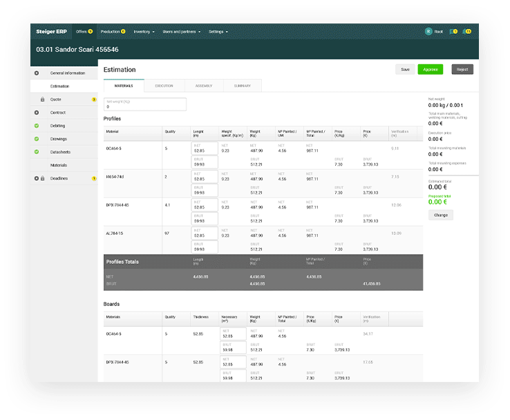510x420 pixels.
Task: Select Materials in the left sidebar
Action: pyautogui.click(x=58, y=165)
